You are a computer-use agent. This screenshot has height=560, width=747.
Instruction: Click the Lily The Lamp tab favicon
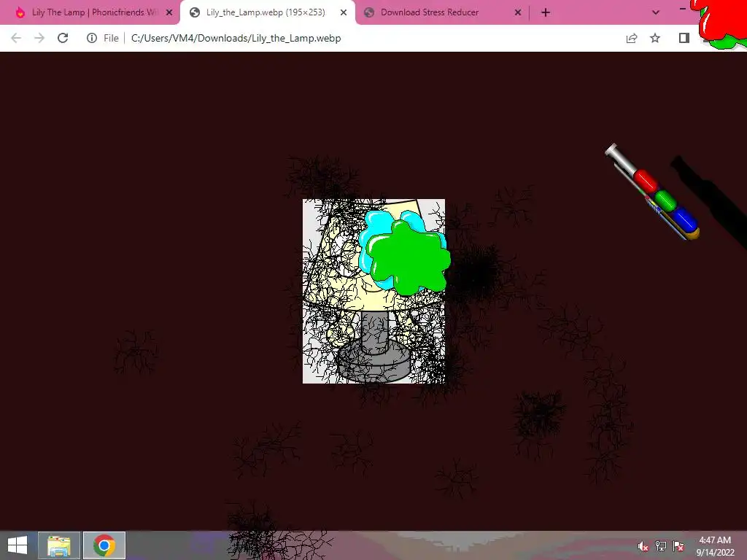click(20, 12)
